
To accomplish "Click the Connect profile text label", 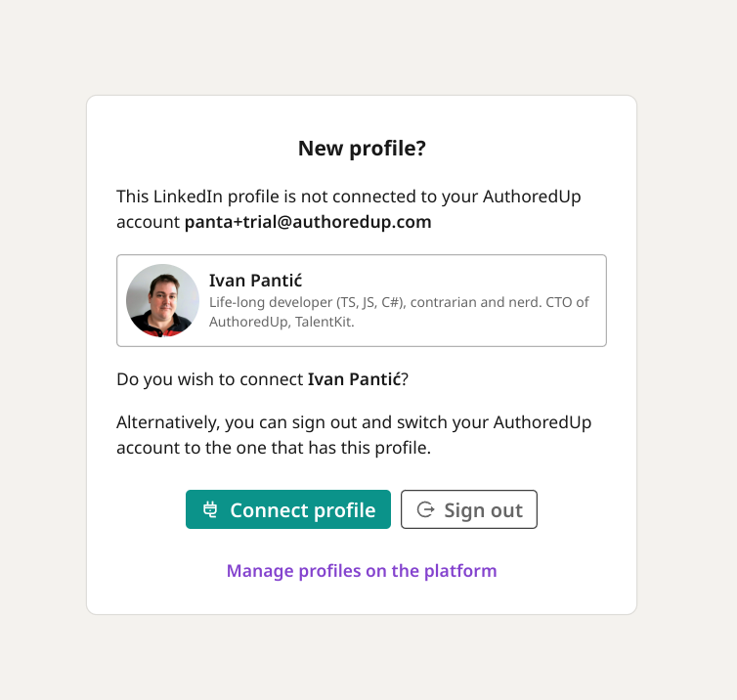I will 303,510.
